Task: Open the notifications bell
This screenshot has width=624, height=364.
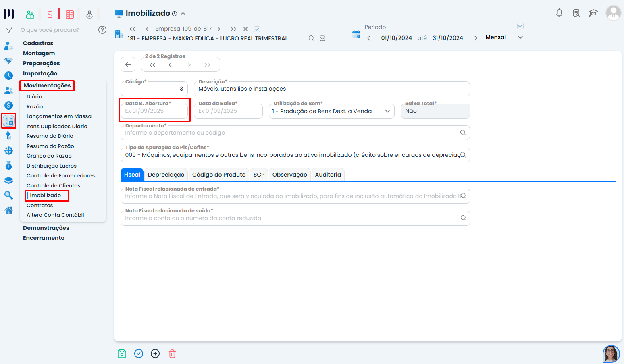Action: 559,13
